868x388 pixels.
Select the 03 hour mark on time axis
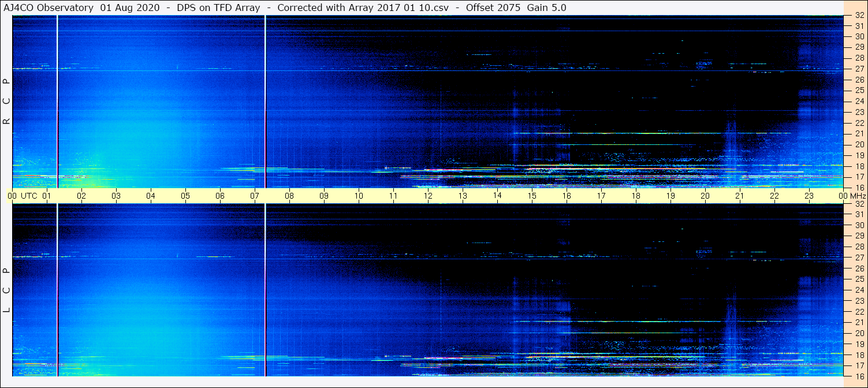coord(116,196)
